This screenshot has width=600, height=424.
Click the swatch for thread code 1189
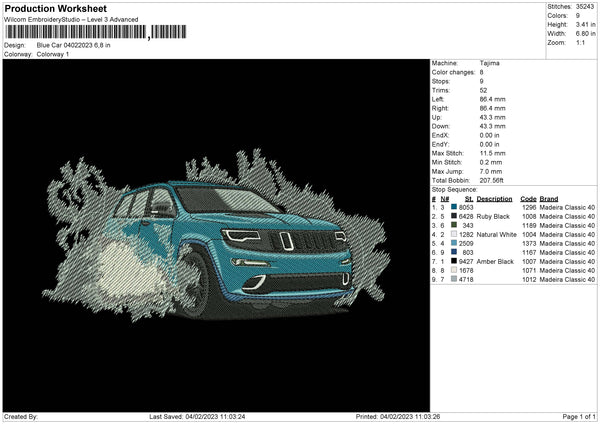456,224
